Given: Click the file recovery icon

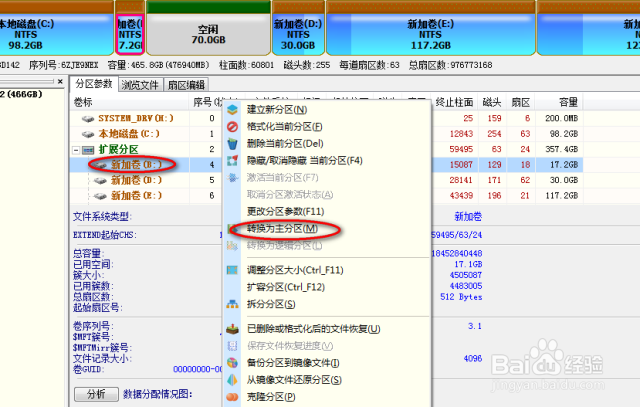Looking at the screenshot, I should [x=232, y=329].
